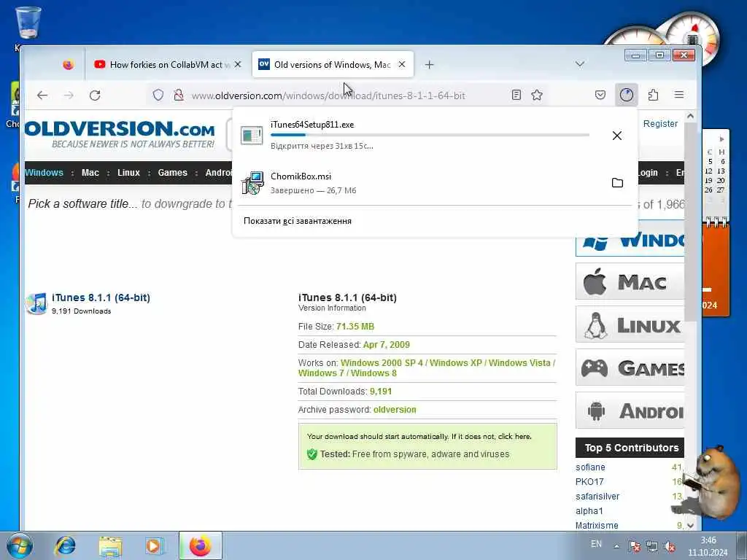Image resolution: width=747 pixels, height=560 pixels.
Task: Close the Old versions of Windows tab
Action: (x=402, y=64)
